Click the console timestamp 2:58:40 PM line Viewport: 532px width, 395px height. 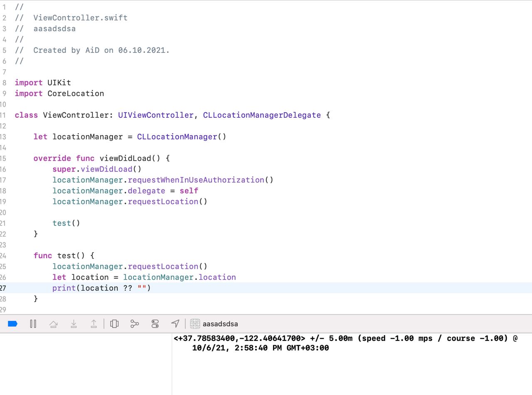click(x=260, y=348)
